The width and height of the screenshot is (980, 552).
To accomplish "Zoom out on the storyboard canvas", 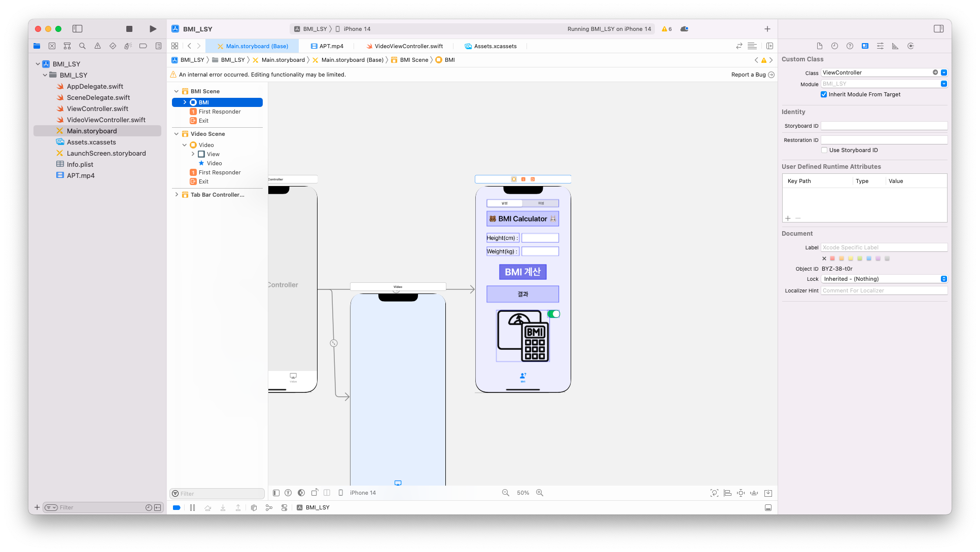I will 506,493.
